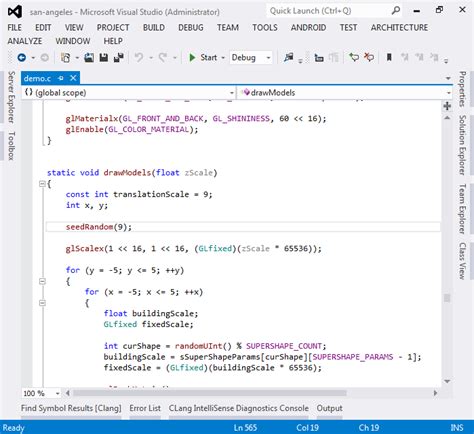This screenshot has height=434, width=474.
Task: Collapse the outer for y loop block
Action: 42,281
